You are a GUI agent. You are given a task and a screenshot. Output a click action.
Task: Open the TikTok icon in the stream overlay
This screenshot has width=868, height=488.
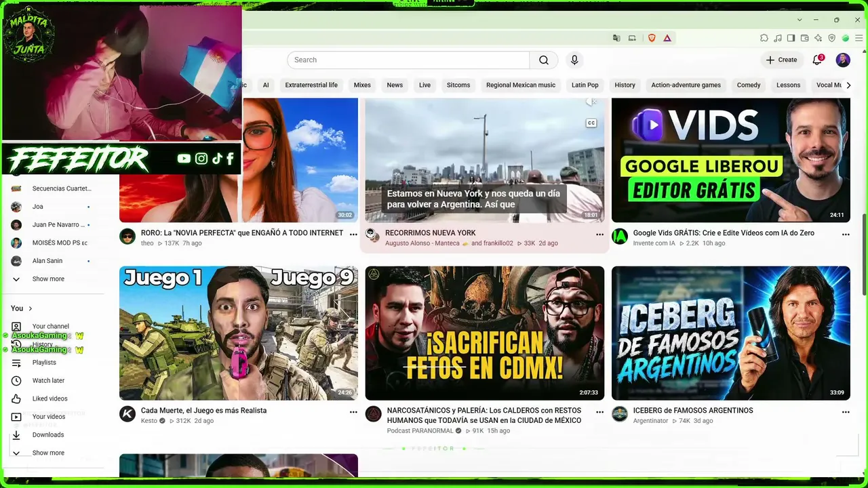(x=217, y=159)
